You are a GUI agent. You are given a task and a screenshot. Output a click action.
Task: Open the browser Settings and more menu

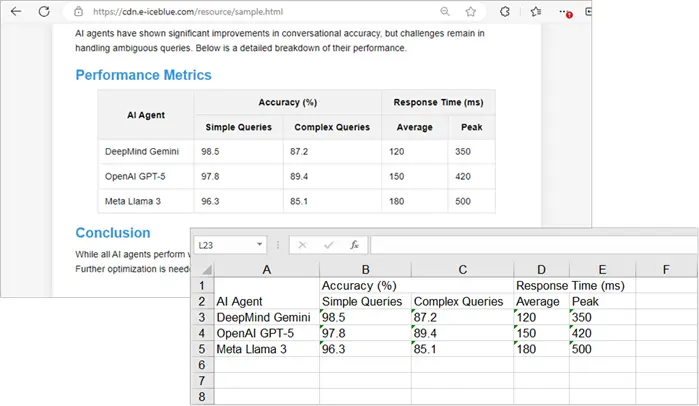(564, 12)
